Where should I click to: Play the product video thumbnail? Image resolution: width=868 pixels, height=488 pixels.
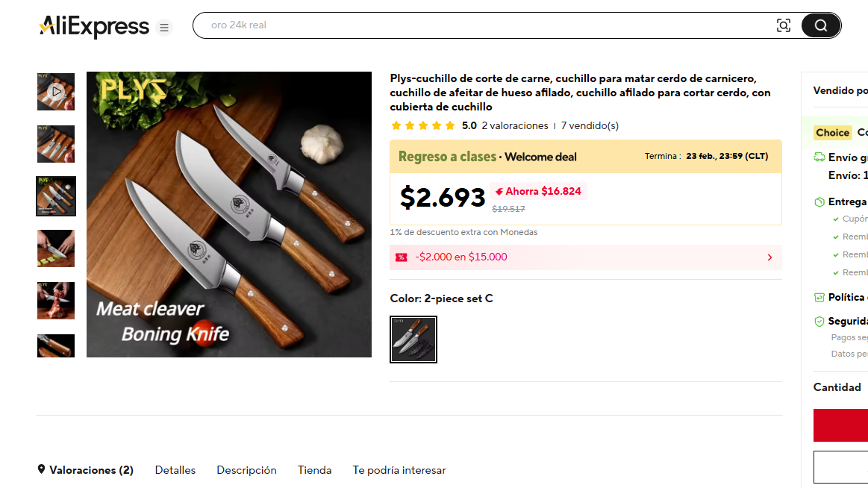[56, 92]
